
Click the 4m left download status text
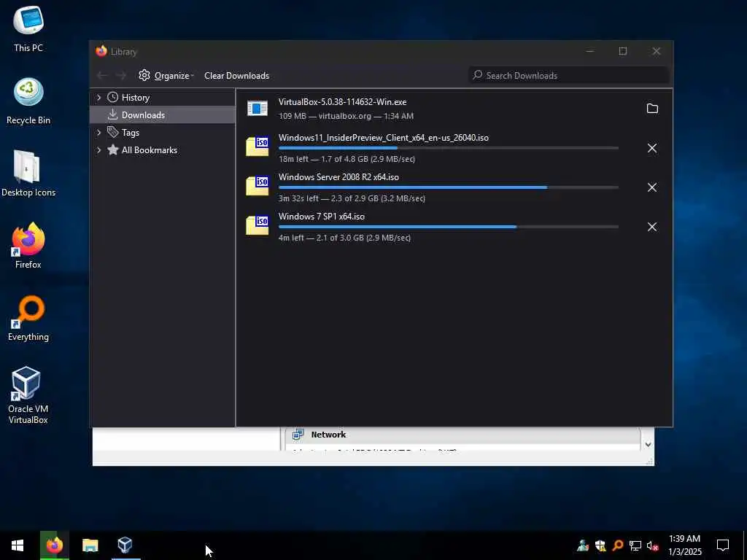344,238
